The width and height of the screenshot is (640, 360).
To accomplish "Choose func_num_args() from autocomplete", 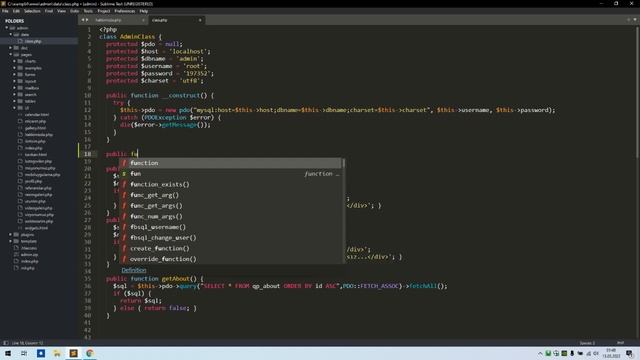I will 231,216.
